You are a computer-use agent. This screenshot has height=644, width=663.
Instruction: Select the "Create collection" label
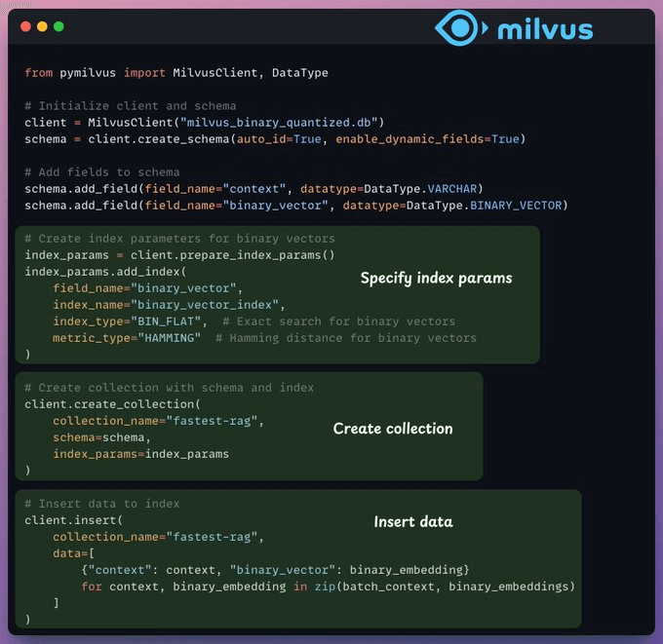(x=393, y=428)
